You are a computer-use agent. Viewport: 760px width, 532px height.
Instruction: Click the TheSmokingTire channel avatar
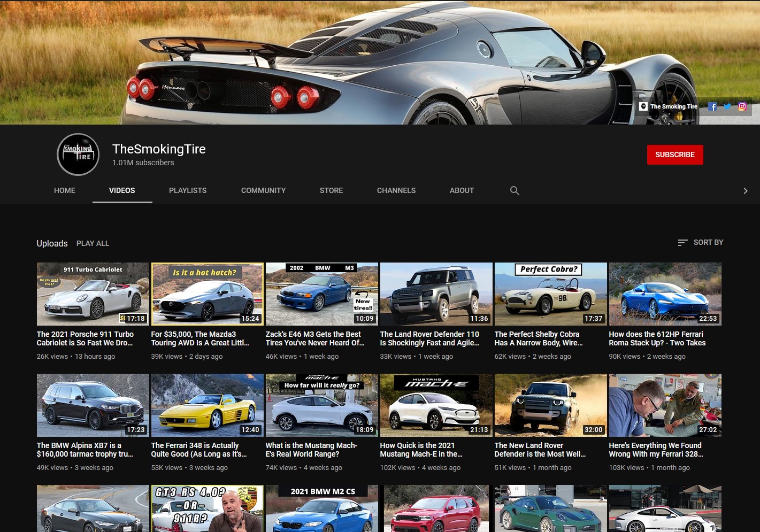click(78, 155)
